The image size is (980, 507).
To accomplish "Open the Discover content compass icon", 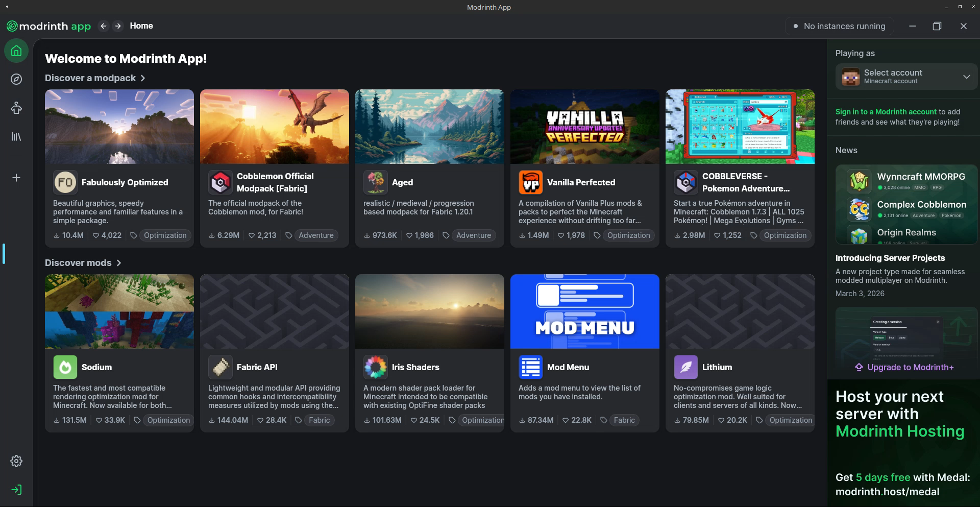I will click(x=16, y=79).
